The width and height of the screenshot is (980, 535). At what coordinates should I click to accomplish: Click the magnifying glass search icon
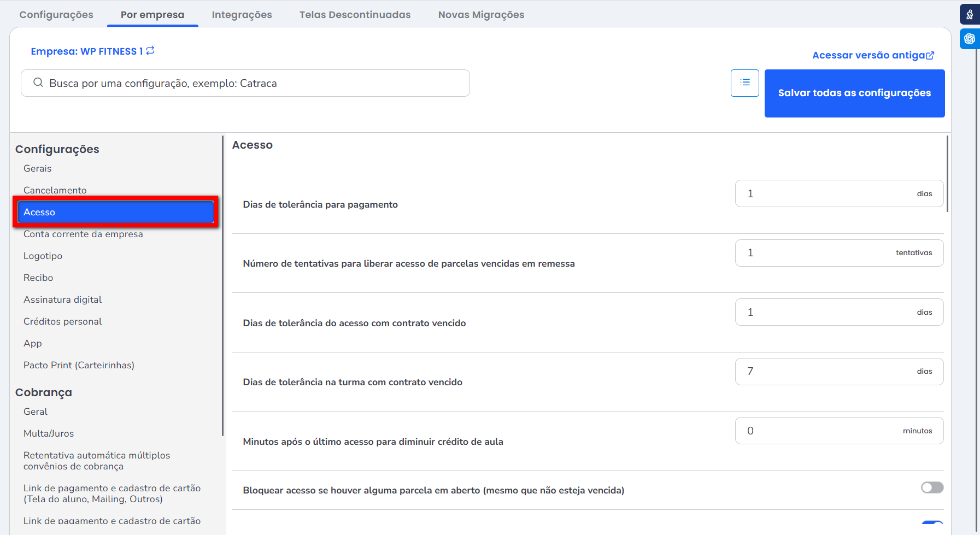click(x=38, y=83)
